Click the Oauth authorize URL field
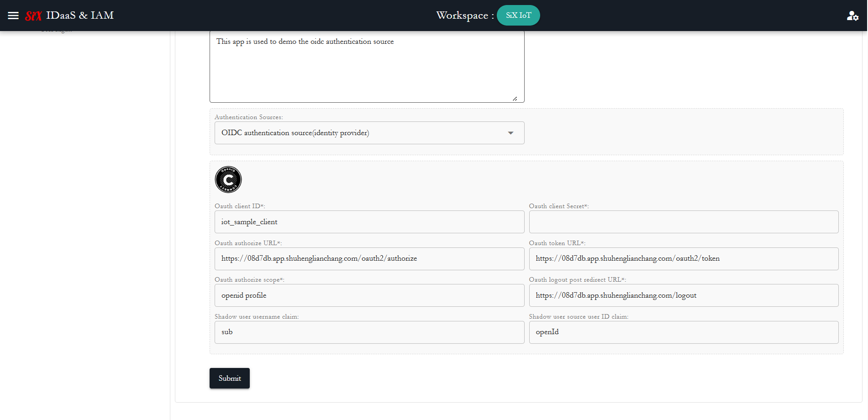Viewport: 868px width, 420px height. coord(369,259)
